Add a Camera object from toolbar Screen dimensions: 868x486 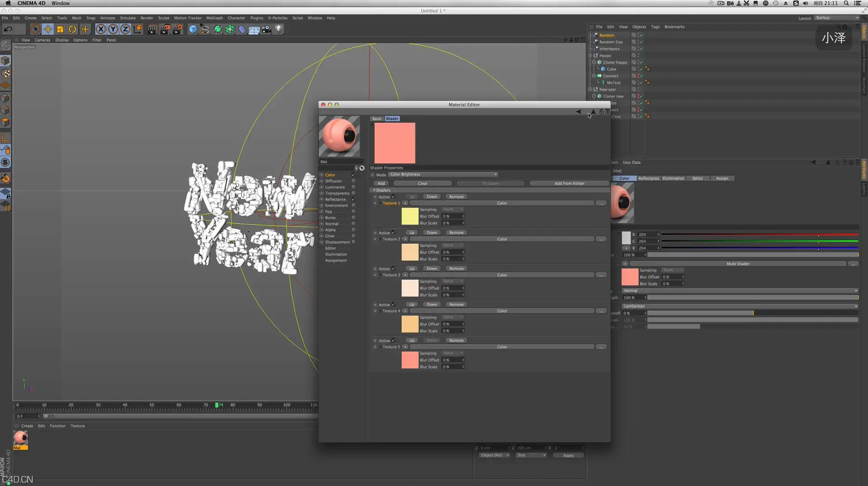[x=267, y=29]
